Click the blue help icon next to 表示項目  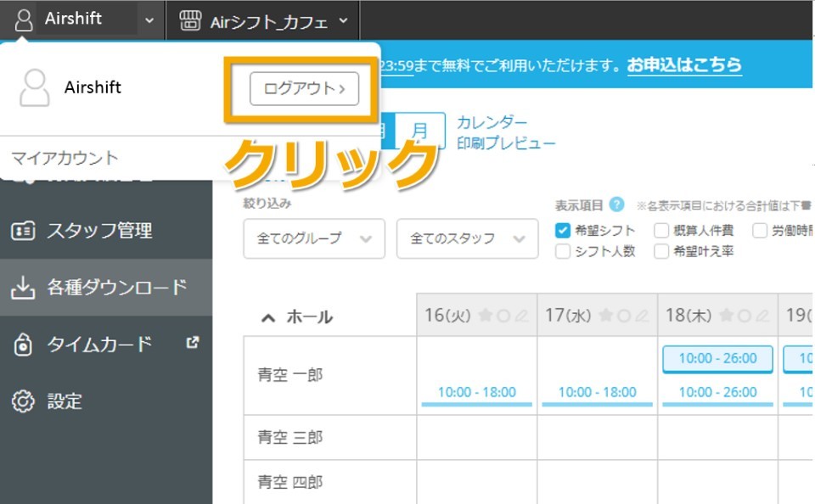point(617,204)
